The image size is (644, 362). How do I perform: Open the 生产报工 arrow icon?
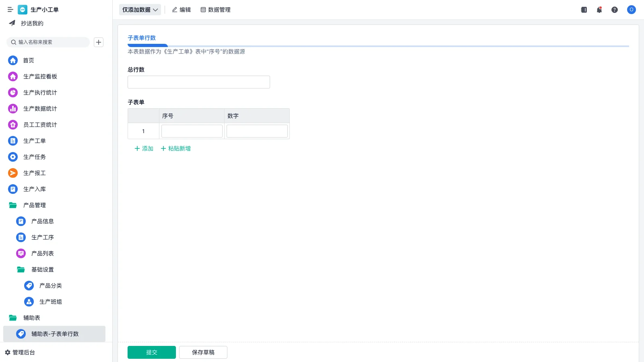tap(12, 173)
